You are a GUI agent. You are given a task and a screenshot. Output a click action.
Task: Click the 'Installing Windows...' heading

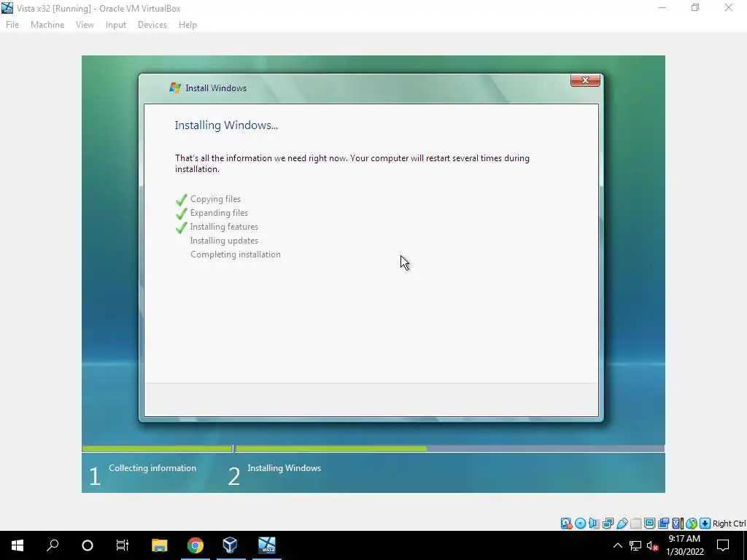tap(226, 125)
